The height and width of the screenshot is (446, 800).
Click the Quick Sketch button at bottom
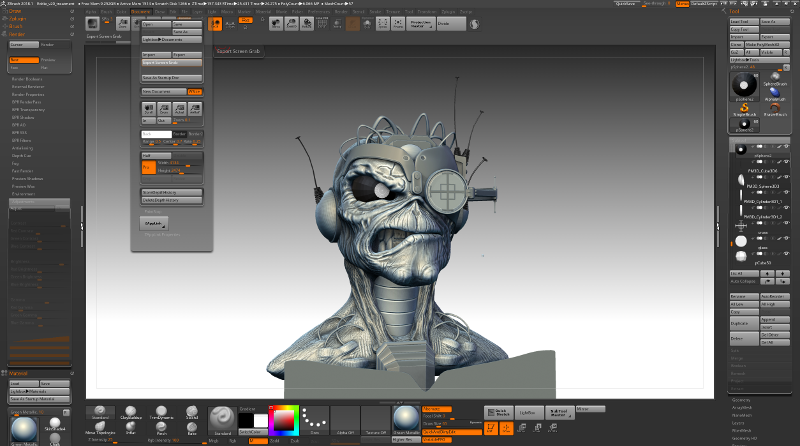click(x=498, y=412)
